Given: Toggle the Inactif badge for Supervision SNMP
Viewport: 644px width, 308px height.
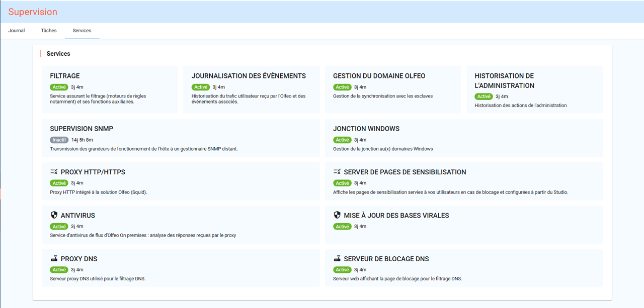Looking at the screenshot, I should pyautogui.click(x=59, y=140).
